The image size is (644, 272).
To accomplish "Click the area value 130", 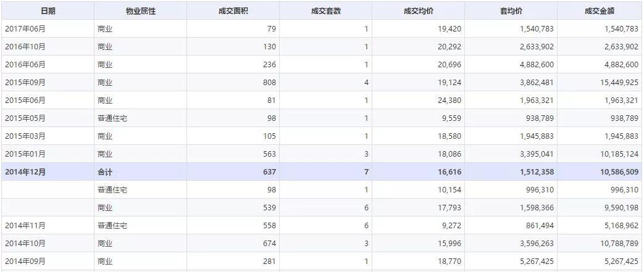I will [x=269, y=47].
